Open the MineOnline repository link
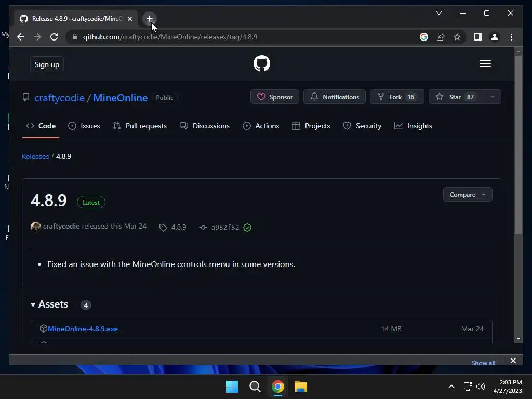Viewport: 532px width, 399px height. tap(120, 98)
